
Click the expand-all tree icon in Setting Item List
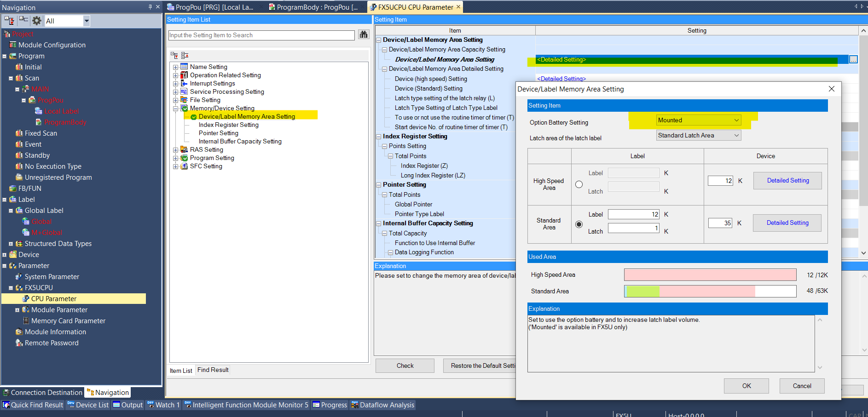[x=174, y=55]
